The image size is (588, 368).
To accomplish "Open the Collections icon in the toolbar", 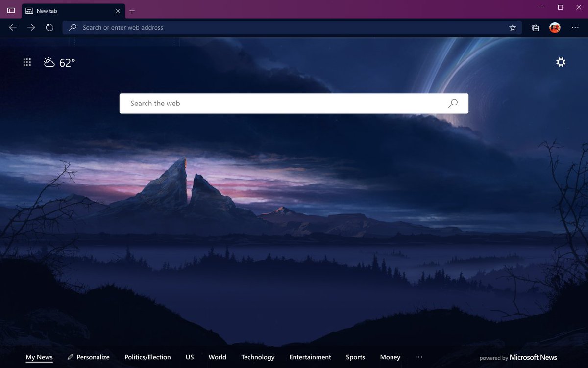I will [x=535, y=27].
